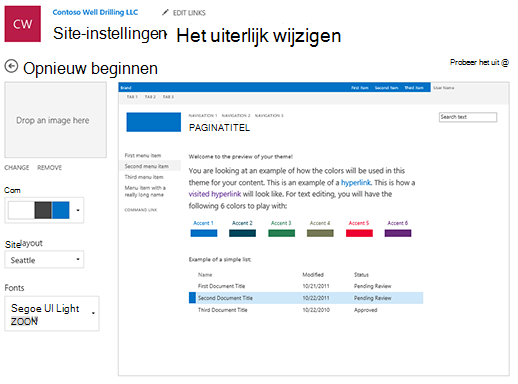This screenshot has width=518, height=384.
Task: Open the Seattle site layout dropdown
Action: [x=44, y=260]
